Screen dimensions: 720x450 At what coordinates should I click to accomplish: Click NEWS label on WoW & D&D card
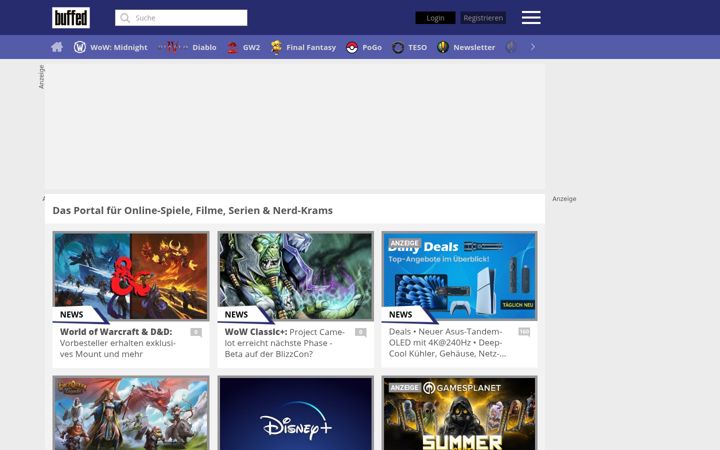[x=72, y=315]
